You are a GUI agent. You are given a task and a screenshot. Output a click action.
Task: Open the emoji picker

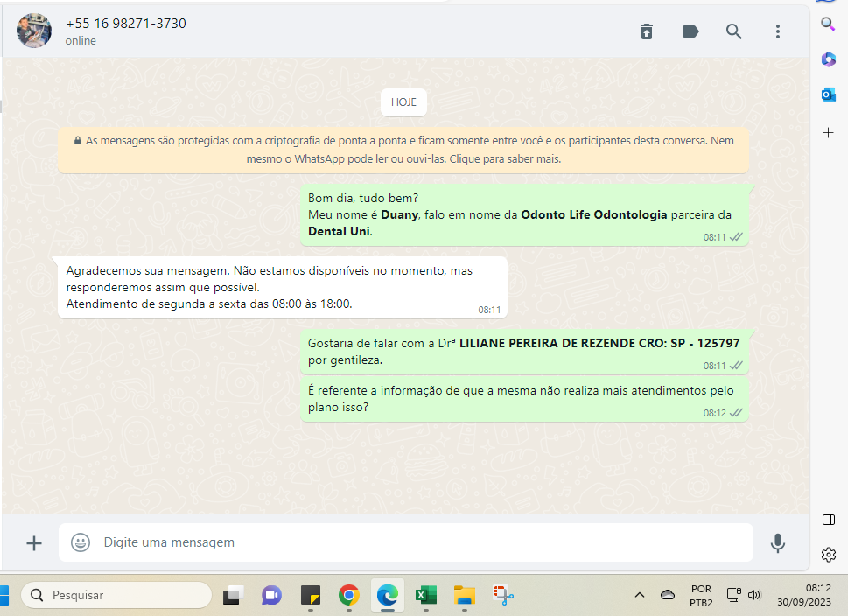point(81,542)
